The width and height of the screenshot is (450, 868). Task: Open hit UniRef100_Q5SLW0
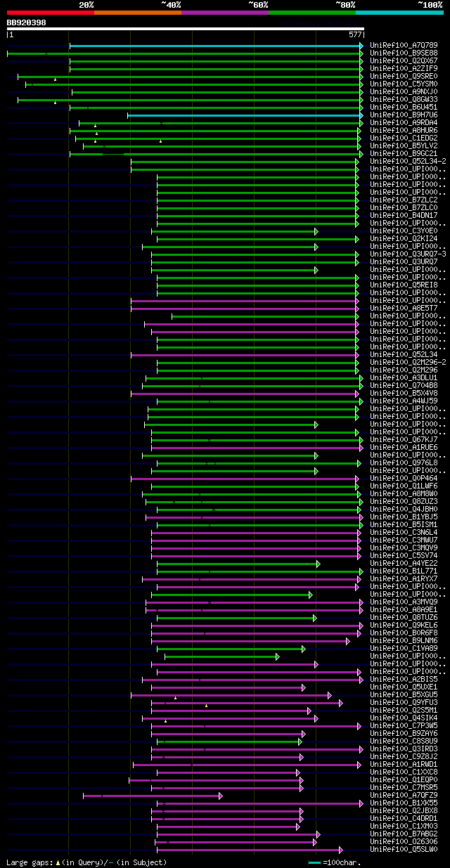(x=404, y=850)
